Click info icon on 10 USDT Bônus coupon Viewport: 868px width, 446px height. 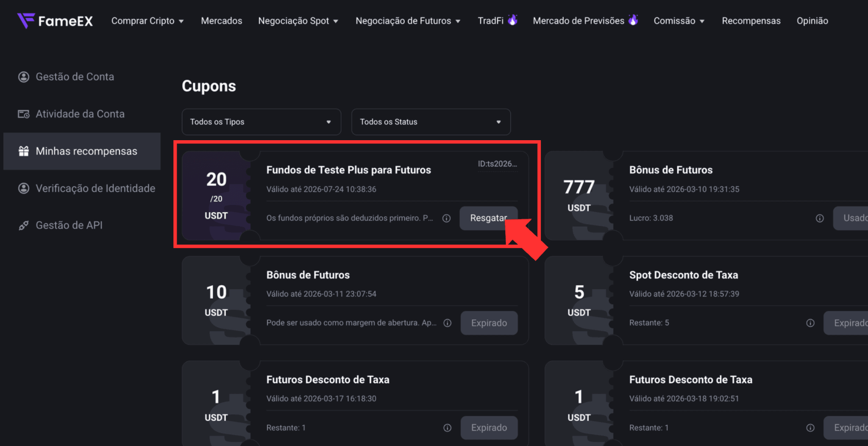[x=447, y=323]
